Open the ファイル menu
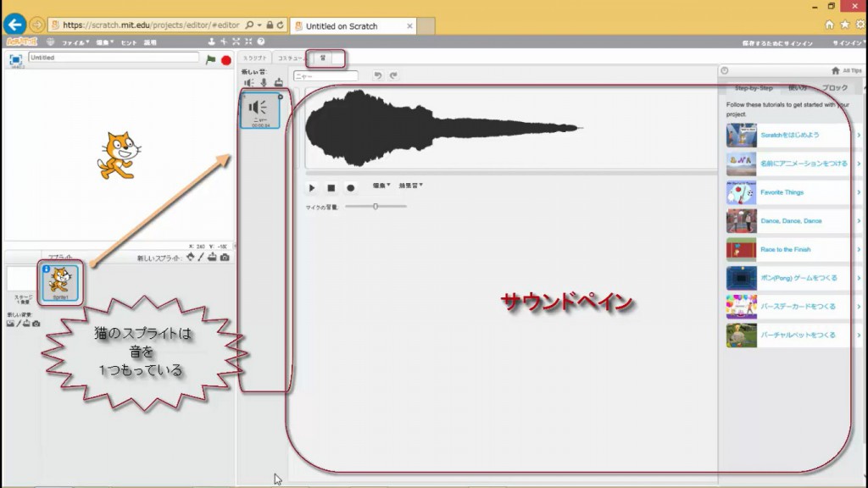 [75, 42]
